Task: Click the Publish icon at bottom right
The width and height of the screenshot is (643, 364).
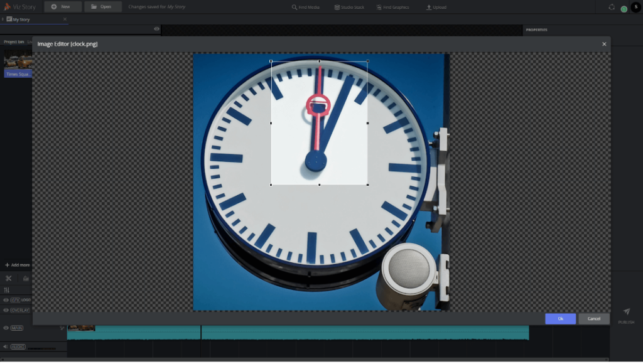Action: pyautogui.click(x=625, y=311)
